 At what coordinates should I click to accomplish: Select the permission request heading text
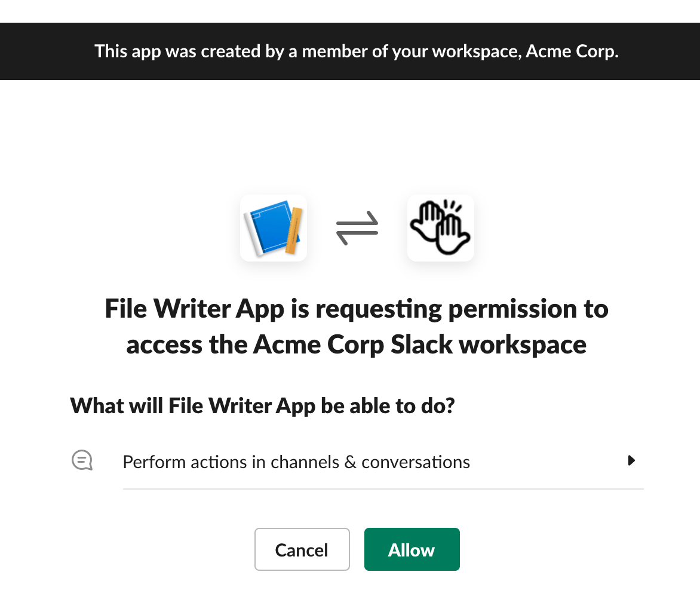[x=356, y=326]
